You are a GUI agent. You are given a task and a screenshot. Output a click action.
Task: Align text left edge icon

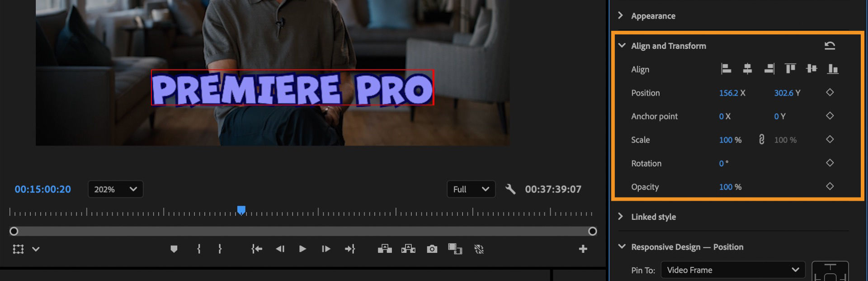[x=726, y=69]
